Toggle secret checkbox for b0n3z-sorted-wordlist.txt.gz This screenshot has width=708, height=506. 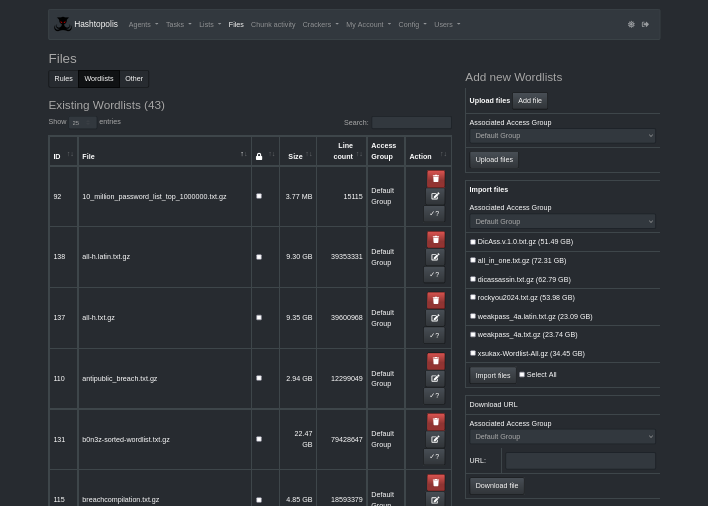tap(259, 439)
